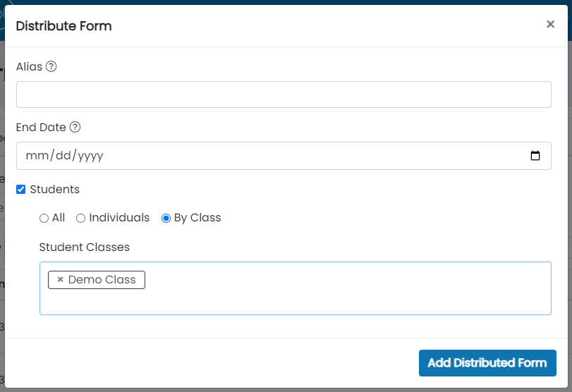Open the Student Classes selection box

click(295, 288)
